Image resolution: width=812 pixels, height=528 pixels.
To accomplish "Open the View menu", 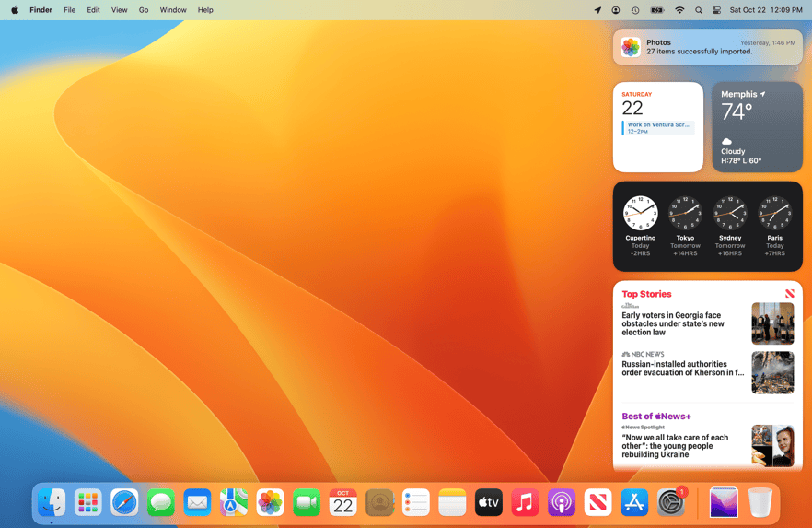I will [119, 10].
